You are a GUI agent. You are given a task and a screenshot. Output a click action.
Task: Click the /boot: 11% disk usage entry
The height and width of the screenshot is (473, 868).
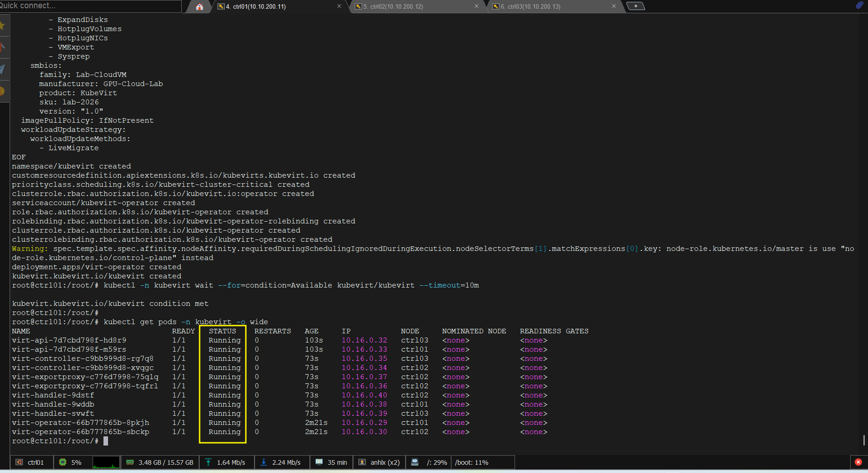coord(472,462)
